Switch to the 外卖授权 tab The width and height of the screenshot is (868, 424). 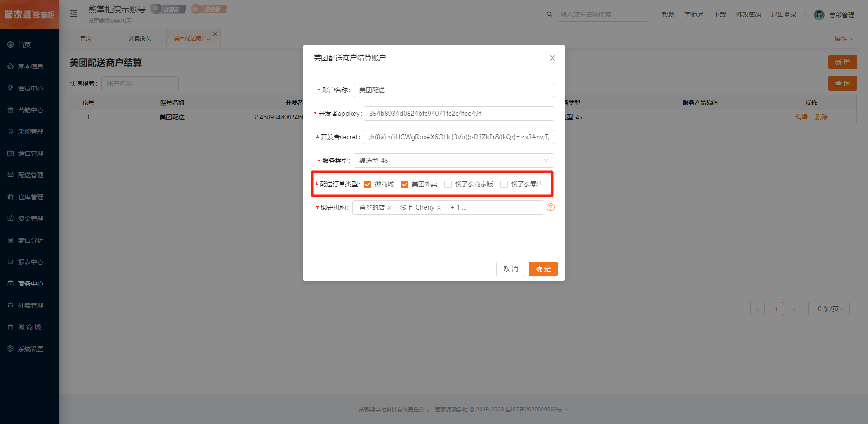tap(140, 38)
